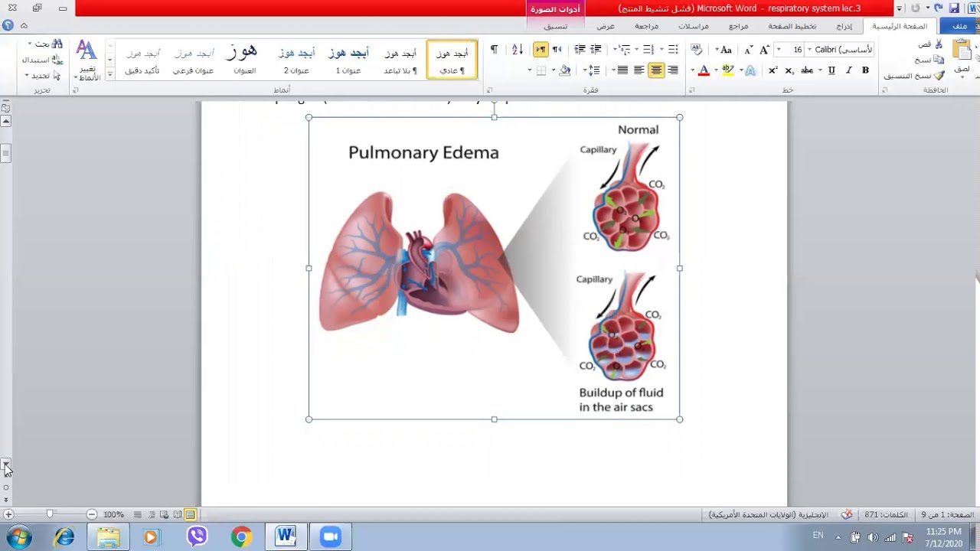Open borders dropdown arrow
The height and width of the screenshot is (551, 980).
(530, 70)
